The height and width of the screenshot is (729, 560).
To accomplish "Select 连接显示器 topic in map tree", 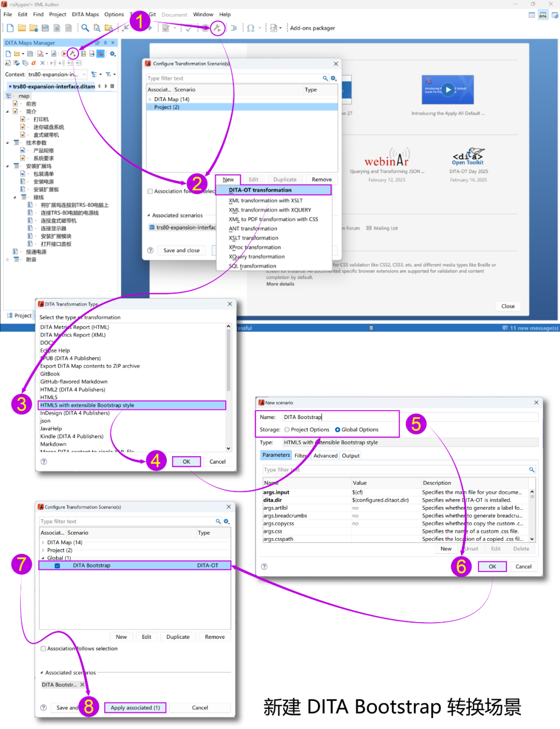I will [53, 229].
